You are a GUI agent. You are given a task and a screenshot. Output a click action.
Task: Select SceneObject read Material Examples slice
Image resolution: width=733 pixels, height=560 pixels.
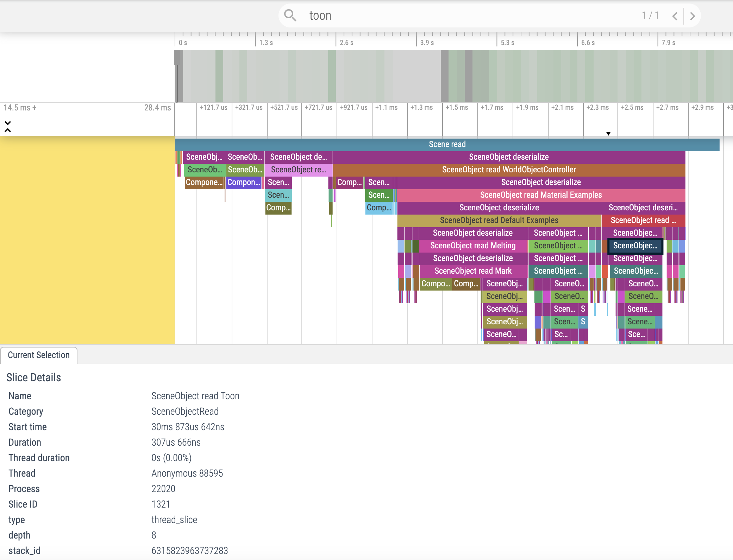[x=541, y=195]
